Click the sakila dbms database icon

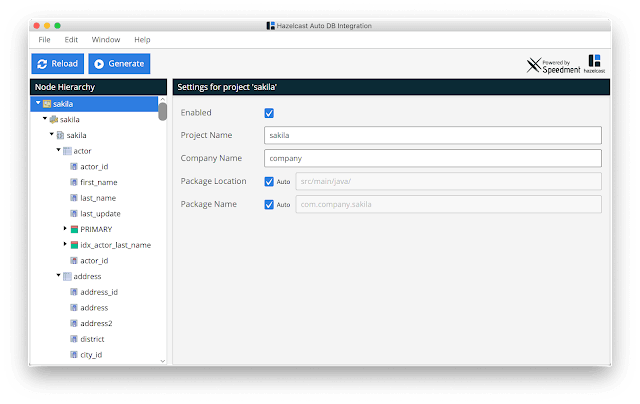[x=53, y=120]
